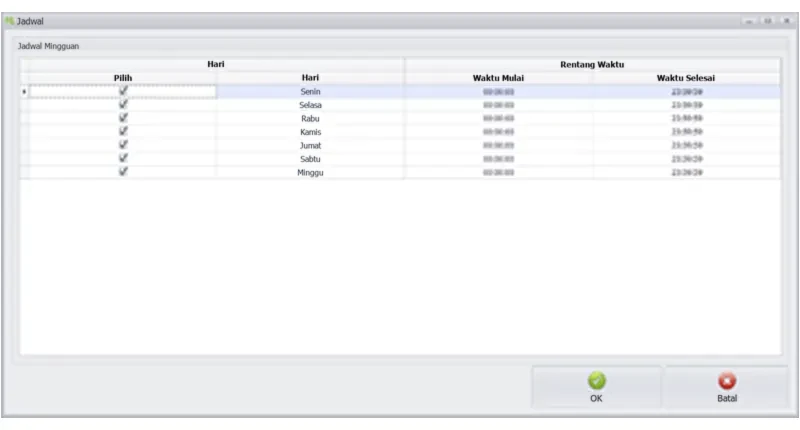Toggle the Rabu day checkbox
800x430 pixels.
[123, 118]
